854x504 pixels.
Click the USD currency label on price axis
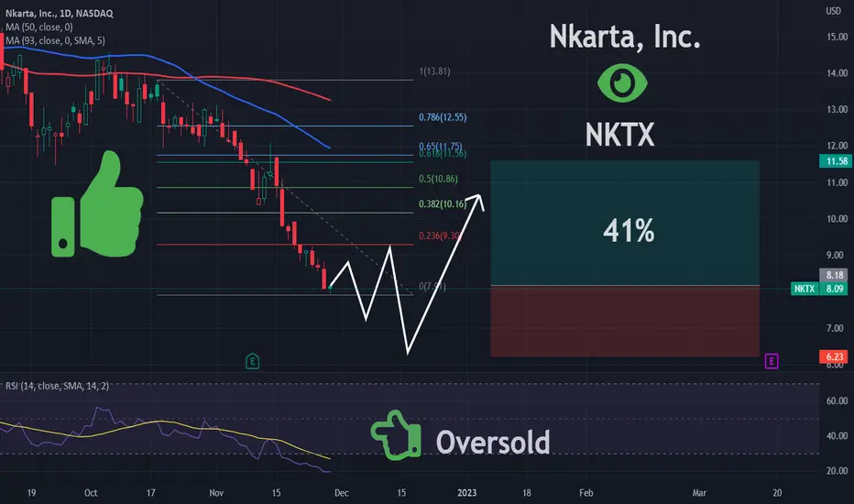point(833,11)
